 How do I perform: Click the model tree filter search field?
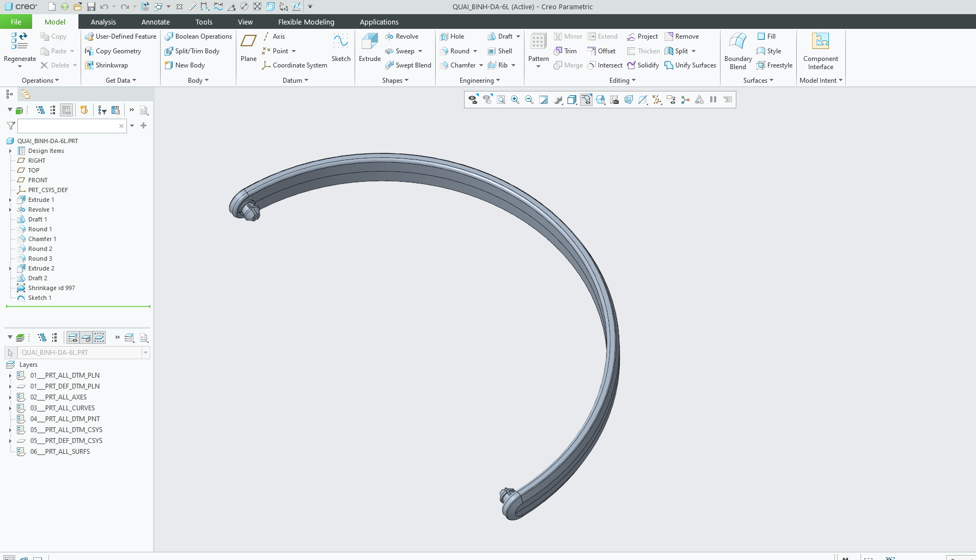point(68,126)
